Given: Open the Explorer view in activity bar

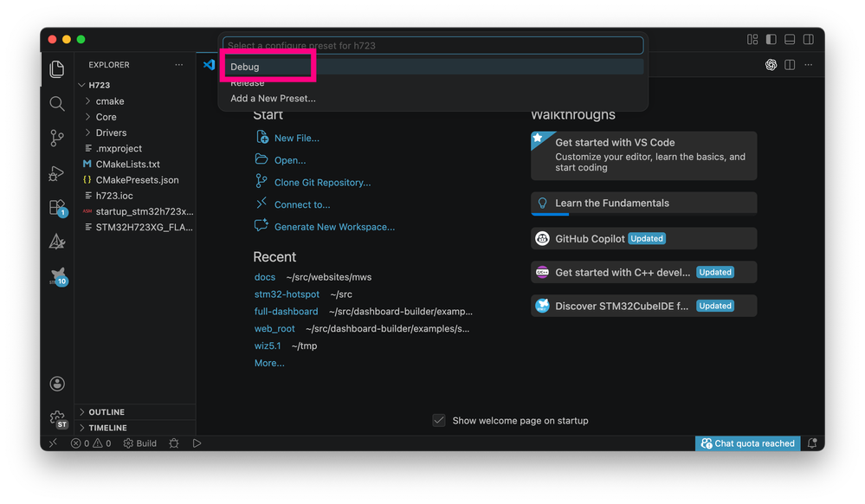Looking at the screenshot, I should (57, 69).
